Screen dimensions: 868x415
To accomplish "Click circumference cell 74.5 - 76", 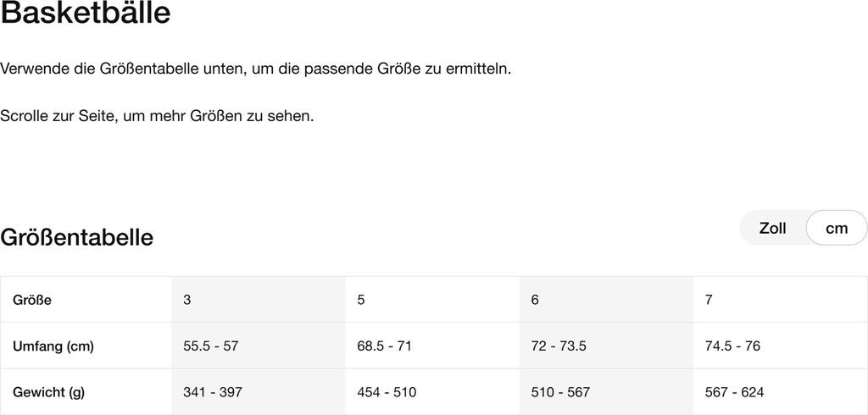I will click(x=732, y=346).
